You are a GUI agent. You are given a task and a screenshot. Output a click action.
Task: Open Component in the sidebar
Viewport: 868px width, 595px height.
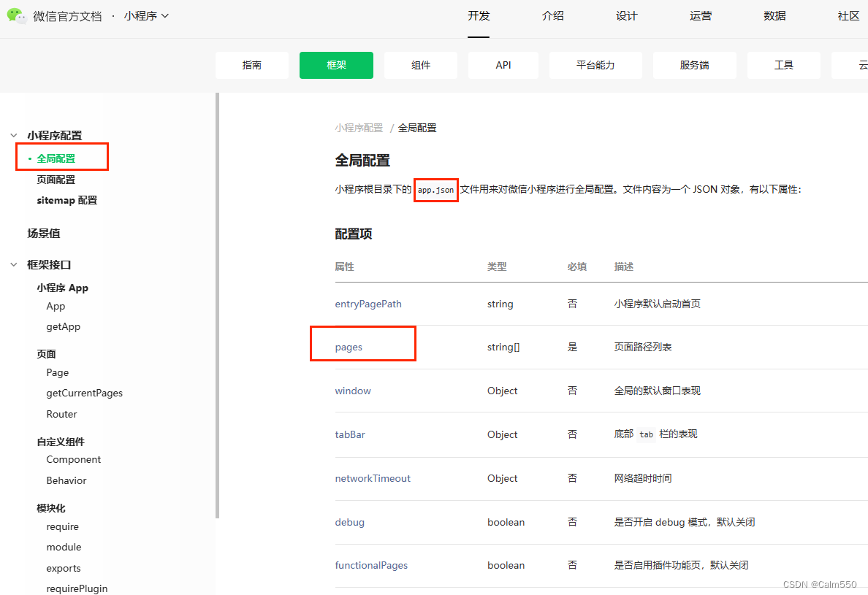click(74, 459)
